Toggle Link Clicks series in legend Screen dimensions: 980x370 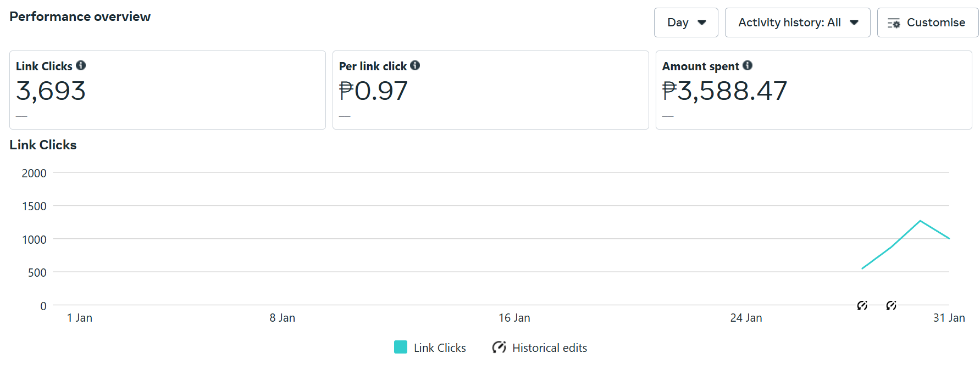[430, 347]
